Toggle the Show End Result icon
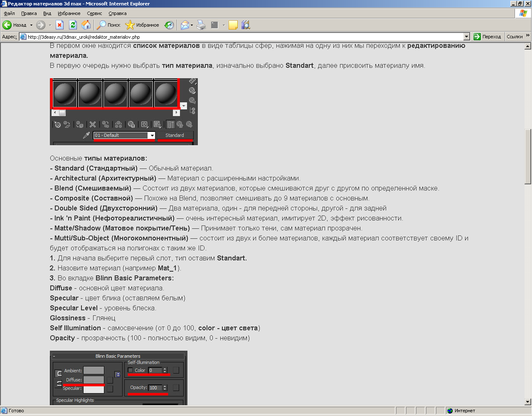532x416 pixels. [171, 124]
